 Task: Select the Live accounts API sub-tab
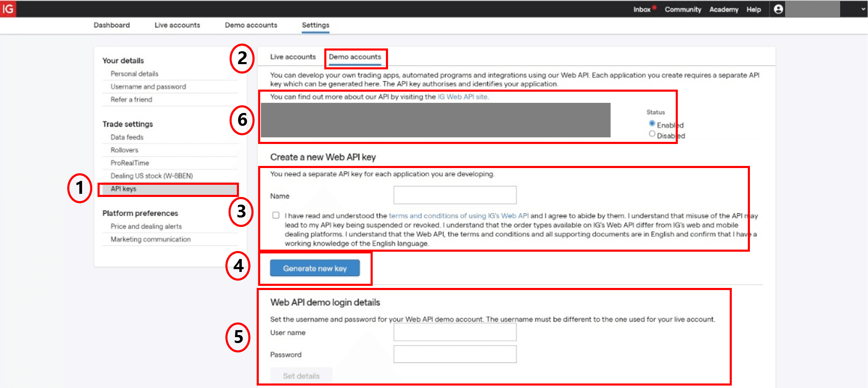click(293, 57)
